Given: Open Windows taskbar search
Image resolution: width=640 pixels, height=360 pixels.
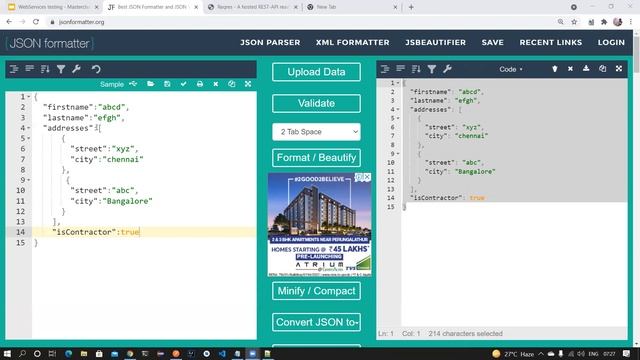Looking at the screenshot, I should coord(22,353).
